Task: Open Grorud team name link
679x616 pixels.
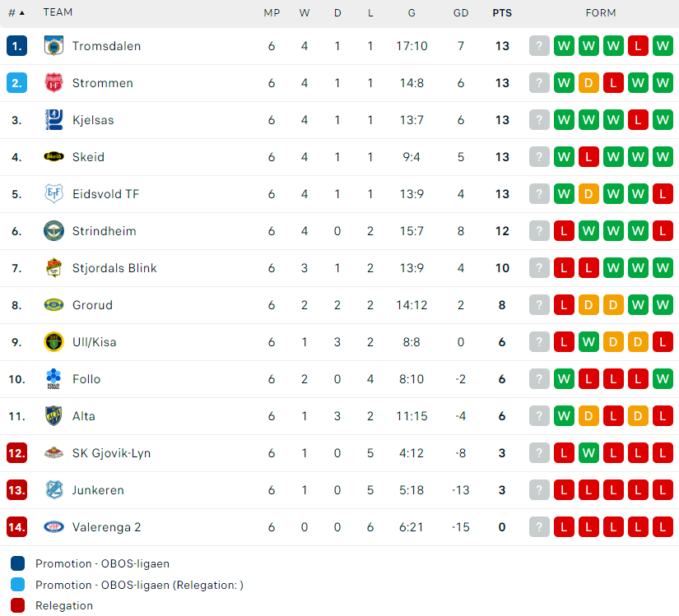Action: [92, 305]
